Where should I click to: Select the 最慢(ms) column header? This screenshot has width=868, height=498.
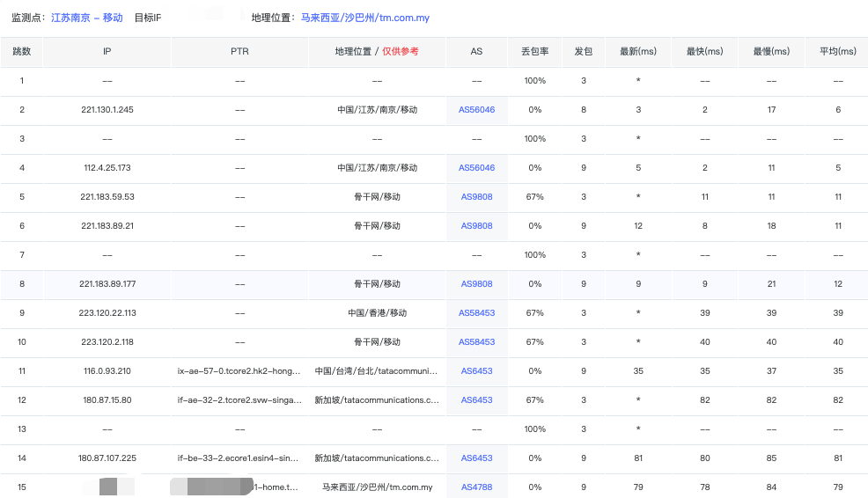pos(771,51)
